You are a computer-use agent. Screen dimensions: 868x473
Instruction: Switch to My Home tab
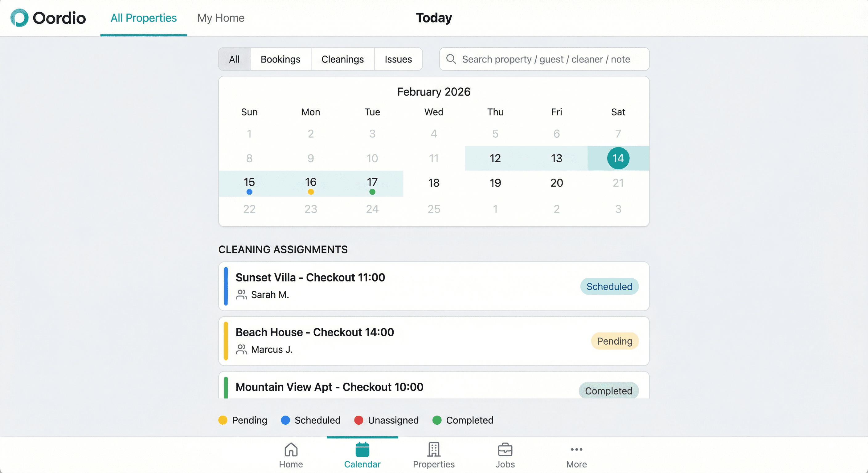221,18
